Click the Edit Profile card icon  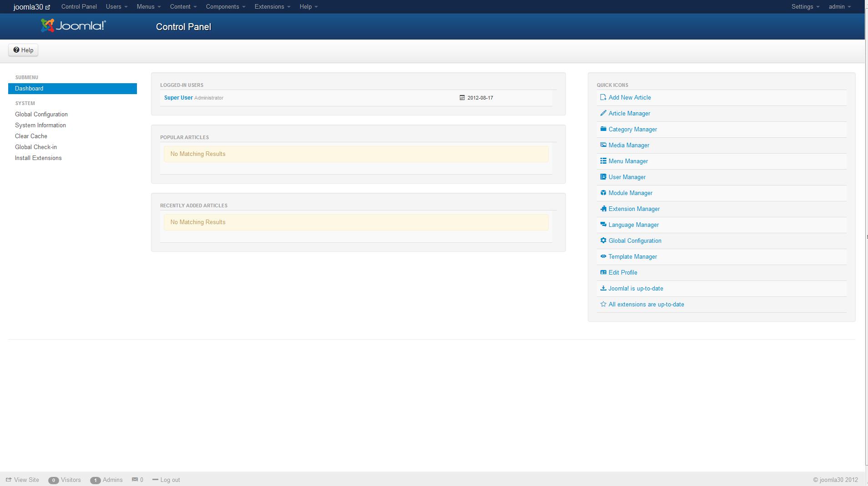pos(603,272)
